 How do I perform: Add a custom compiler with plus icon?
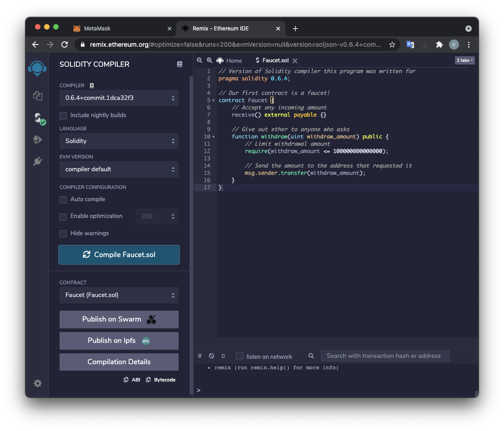pyautogui.click(x=92, y=85)
